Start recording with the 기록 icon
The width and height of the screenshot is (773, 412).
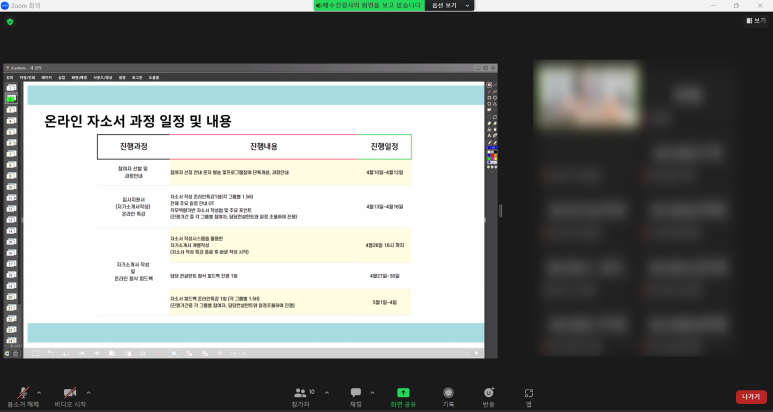point(448,394)
